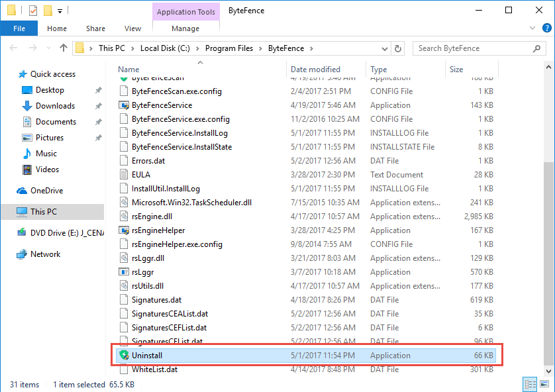The image size is (555, 392).
Task: Switch to the View tab
Action: coord(132,28)
